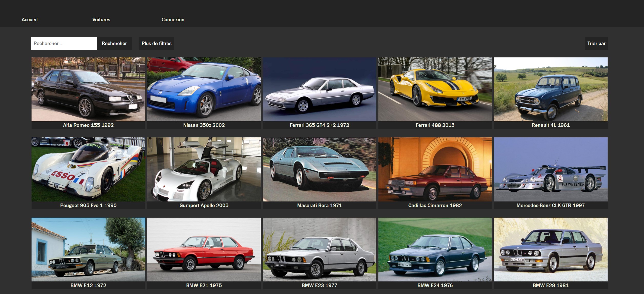Expand the Plus de filtres options
This screenshot has width=644, height=294.
coord(156,43)
